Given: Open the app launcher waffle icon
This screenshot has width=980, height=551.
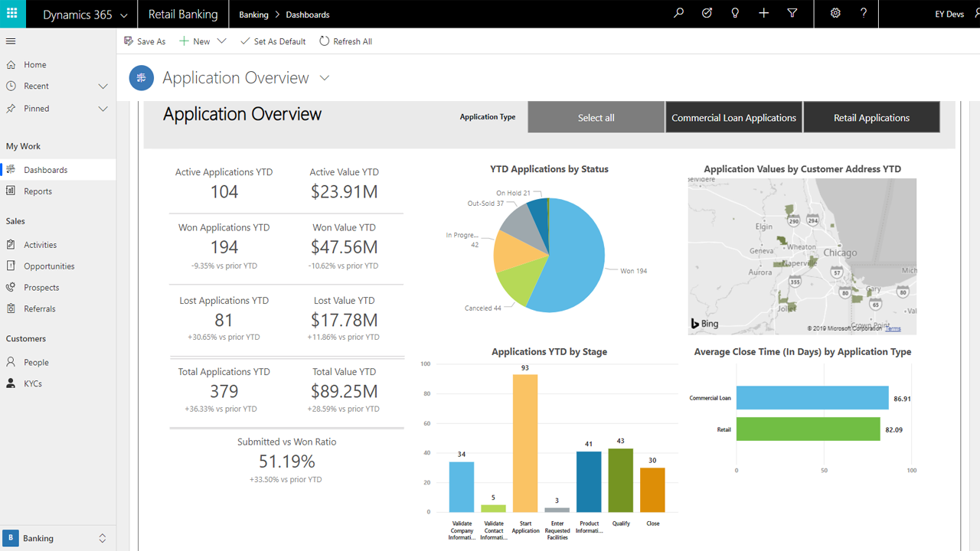Looking at the screenshot, I should click(x=11, y=14).
